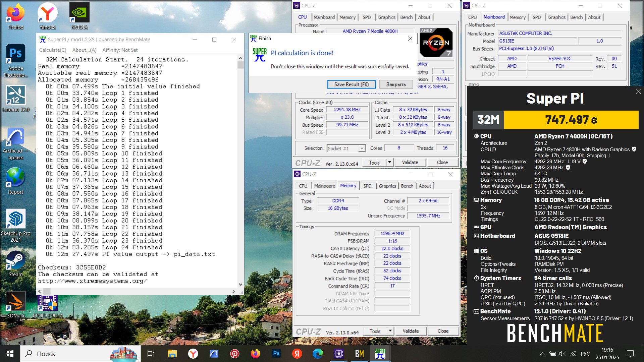
Task: Switch to the BenchMate taskbar button
Action: click(360, 354)
